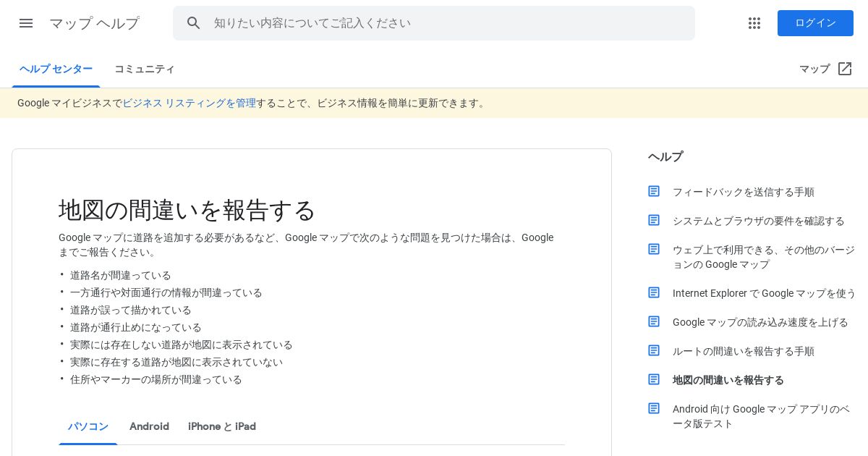Click the bullet 道路が誤って描かれている
The width and height of the screenshot is (868, 456).
(x=131, y=310)
